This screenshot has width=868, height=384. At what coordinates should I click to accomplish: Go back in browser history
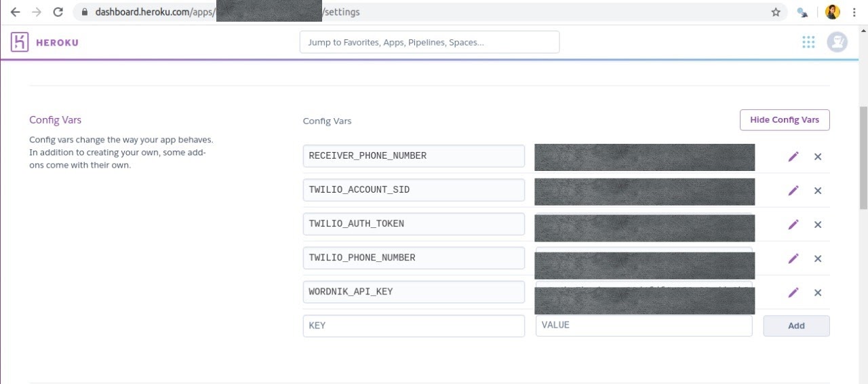coord(15,12)
